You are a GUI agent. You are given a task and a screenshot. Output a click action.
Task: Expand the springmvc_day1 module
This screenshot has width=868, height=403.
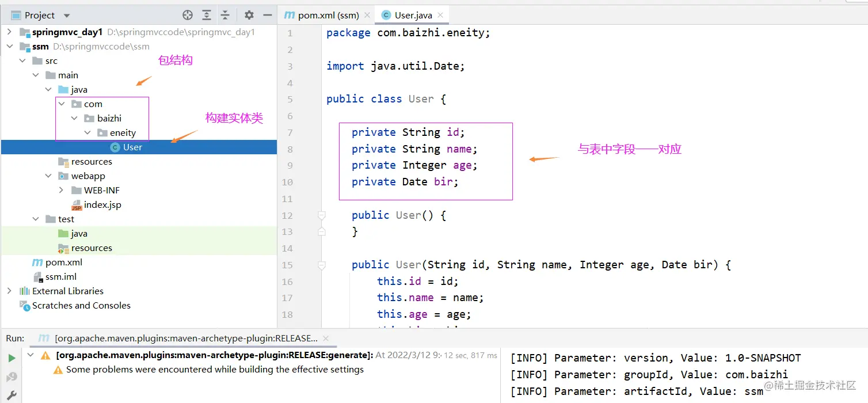pyautogui.click(x=9, y=32)
